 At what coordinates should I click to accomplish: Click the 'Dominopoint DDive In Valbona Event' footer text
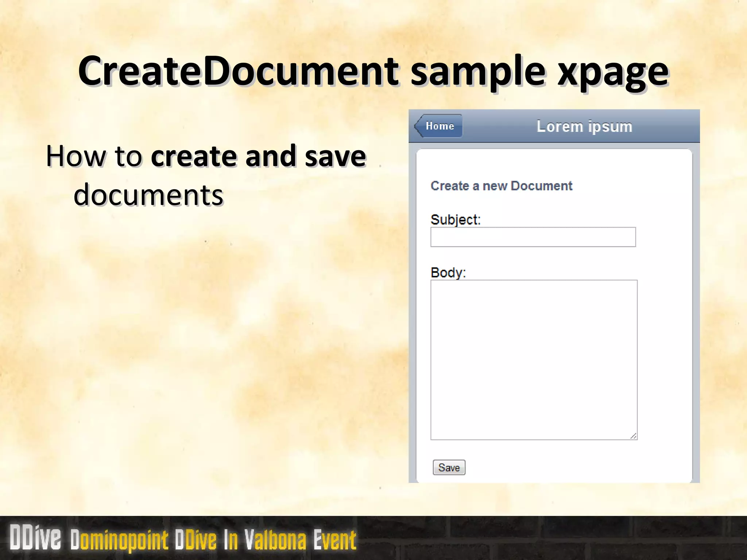click(x=213, y=540)
